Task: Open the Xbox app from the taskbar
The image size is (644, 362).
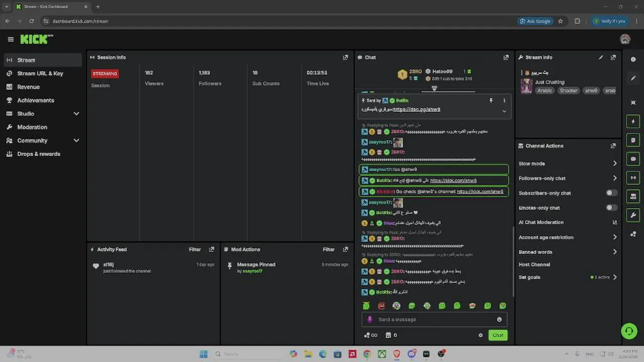Action: tap(382, 354)
